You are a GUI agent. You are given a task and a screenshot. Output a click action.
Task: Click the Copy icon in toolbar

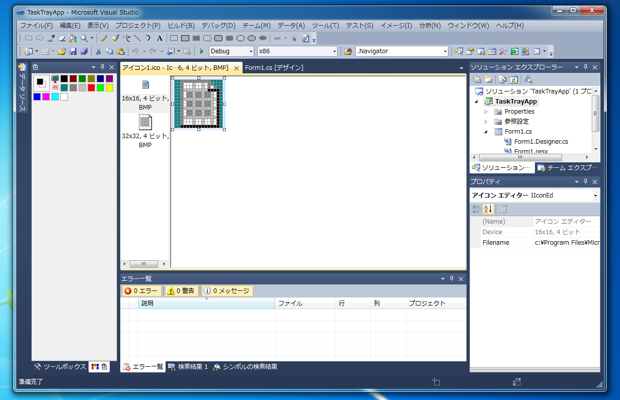[110, 51]
